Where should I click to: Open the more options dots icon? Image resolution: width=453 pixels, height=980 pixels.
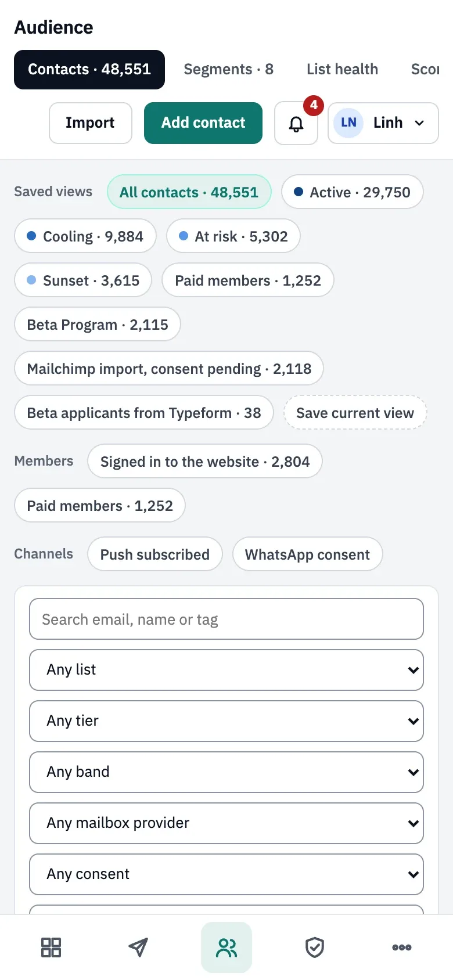[x=402, y=947]
